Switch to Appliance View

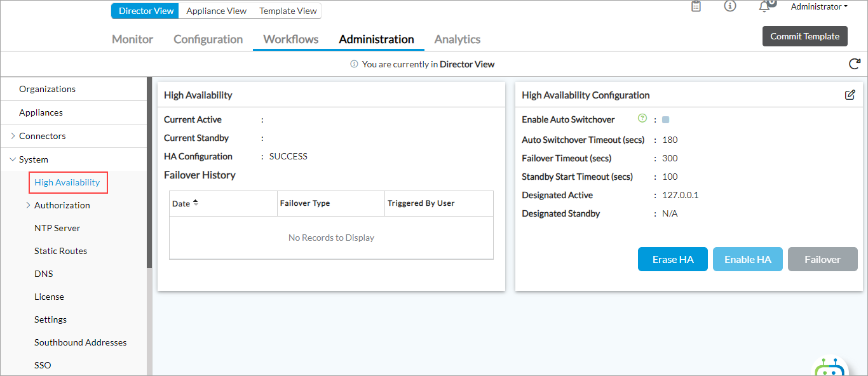tap(216, 11)
